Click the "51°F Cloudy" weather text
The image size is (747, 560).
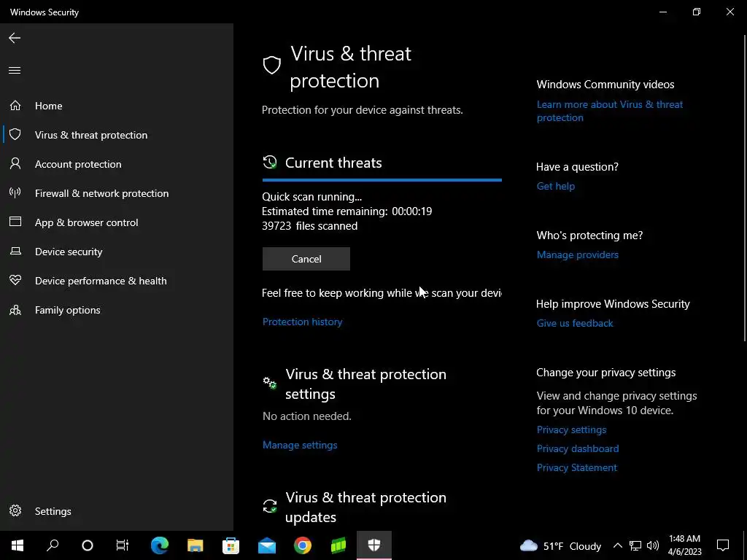(x=572, y=545)
